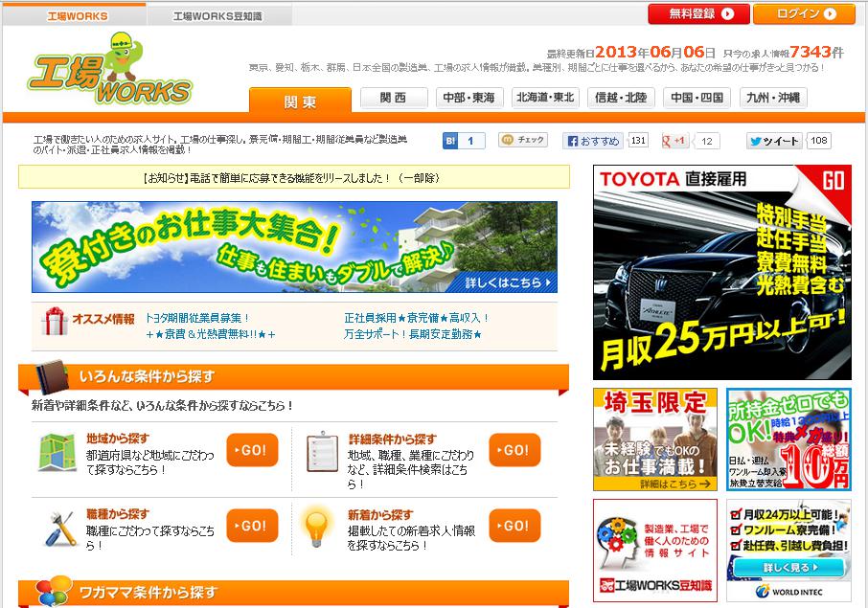Select the 信越・北陸 region tab

[621, 98]
